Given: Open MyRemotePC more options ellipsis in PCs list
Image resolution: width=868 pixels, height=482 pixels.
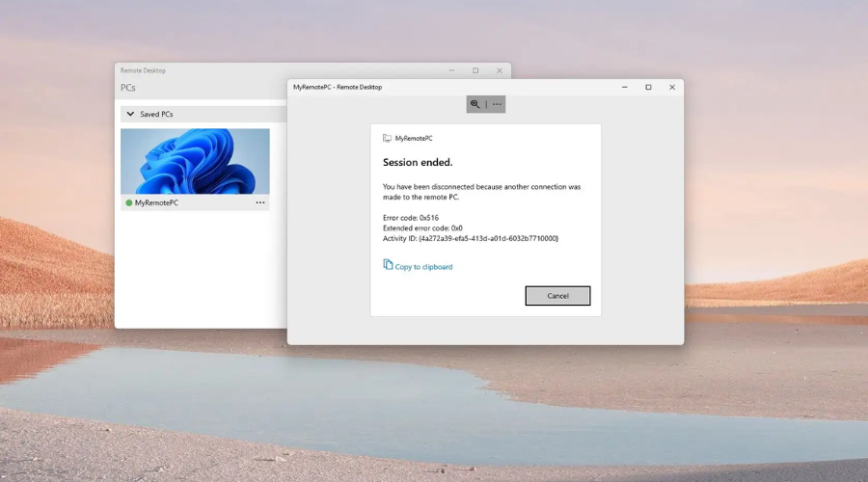Looking at the screenshot, I should click(260, 202).
